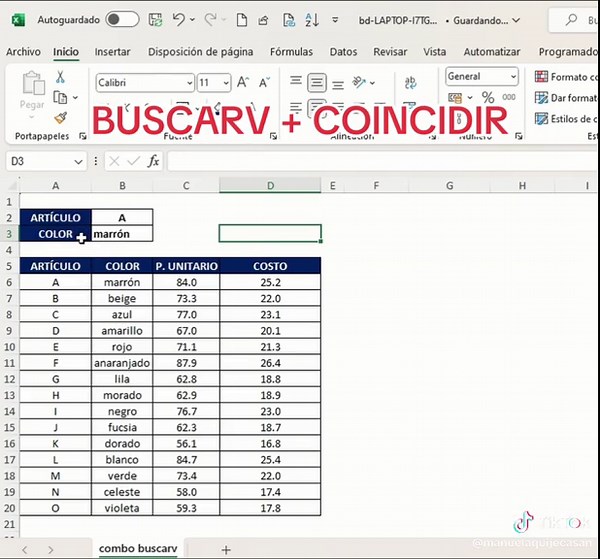Toggle middle vertical alignment
This screenshot has height=559, width=600.
pos(317,82)
